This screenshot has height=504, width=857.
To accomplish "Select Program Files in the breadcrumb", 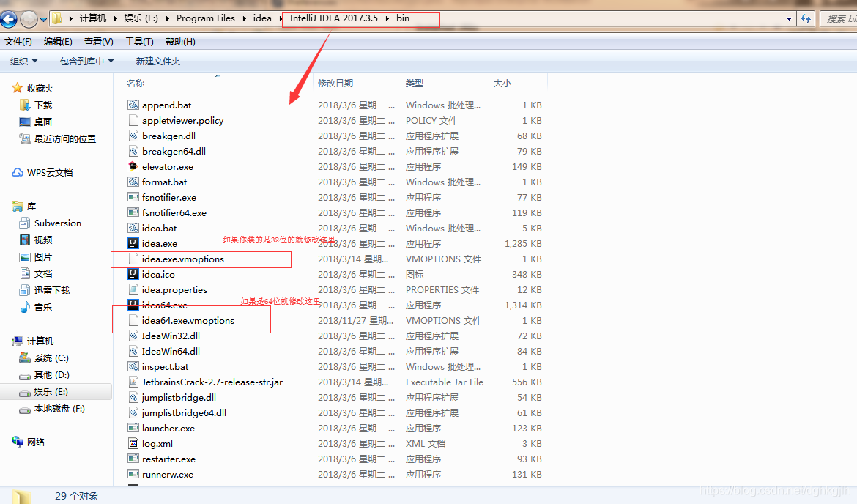I will coord(206,18).
